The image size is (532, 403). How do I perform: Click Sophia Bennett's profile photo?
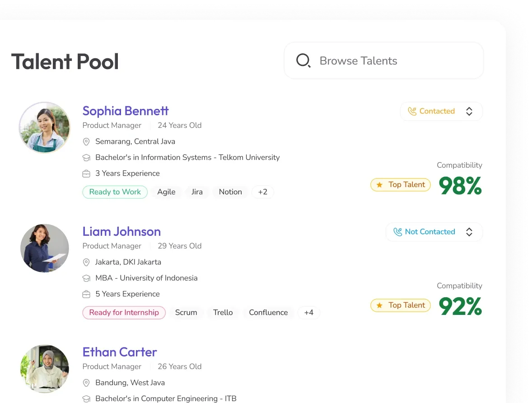tap(44, 127)
